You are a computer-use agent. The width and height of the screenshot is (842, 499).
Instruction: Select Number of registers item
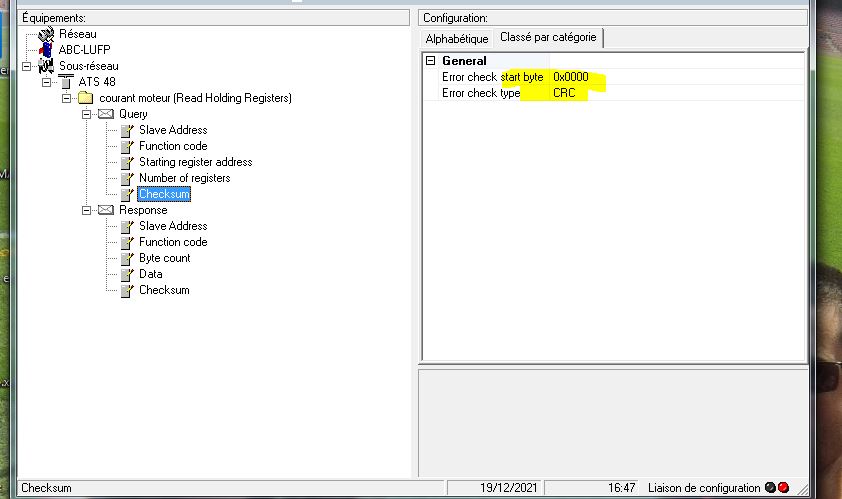(184, 178)
